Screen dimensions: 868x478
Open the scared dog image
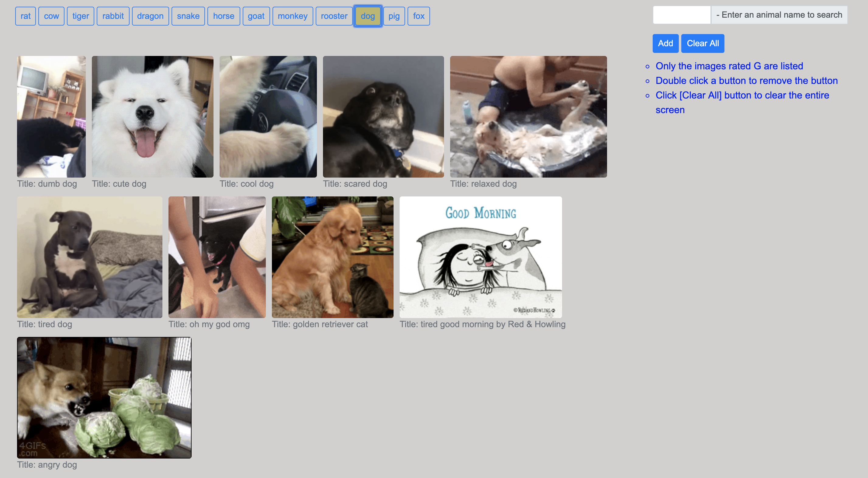(383, 116)
